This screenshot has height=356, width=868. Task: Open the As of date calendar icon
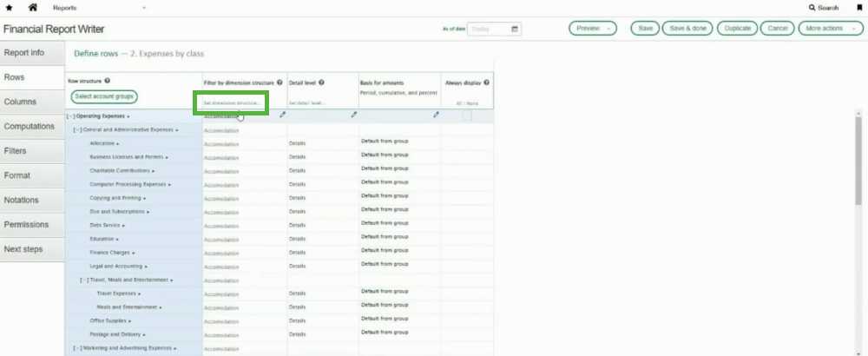pos(514,29)
